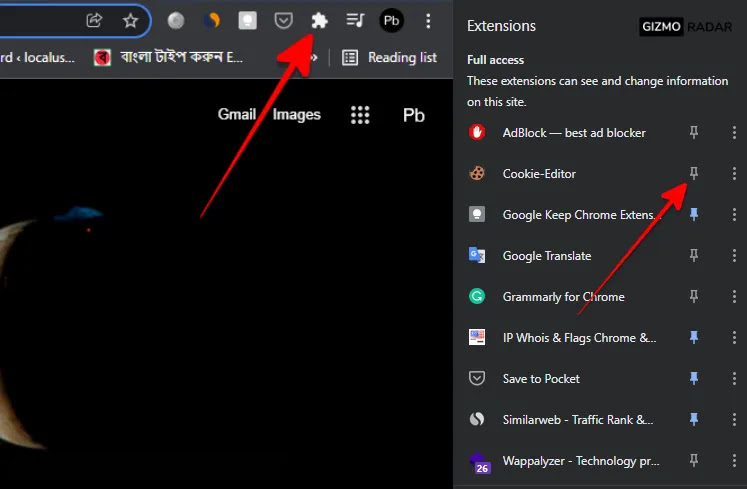Viewport: 747px width, 489px height.
Task: Open more options for AdBlock
Action: point(734,132)
